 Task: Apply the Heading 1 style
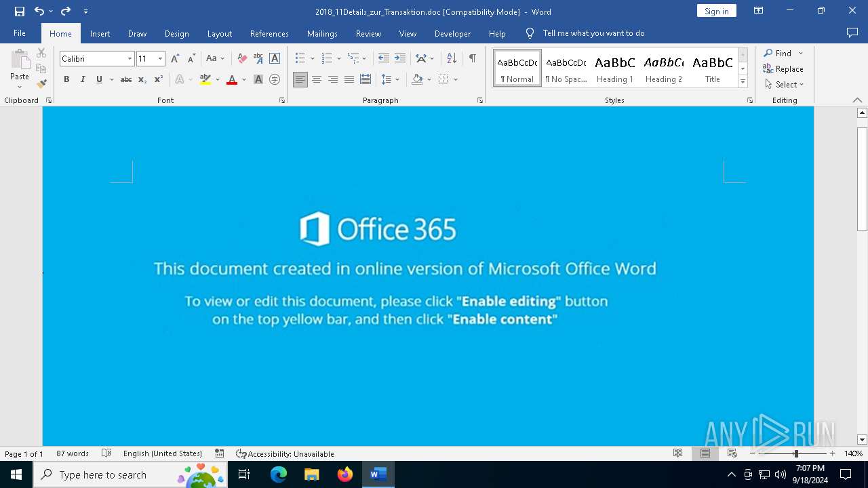pos(615,68)
